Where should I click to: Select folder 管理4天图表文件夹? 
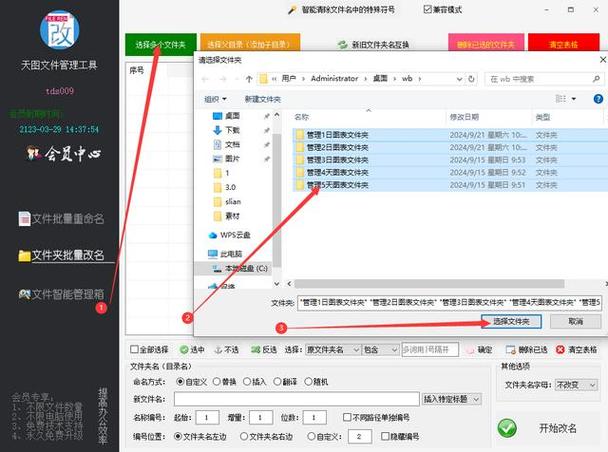[x=337, y=172]
